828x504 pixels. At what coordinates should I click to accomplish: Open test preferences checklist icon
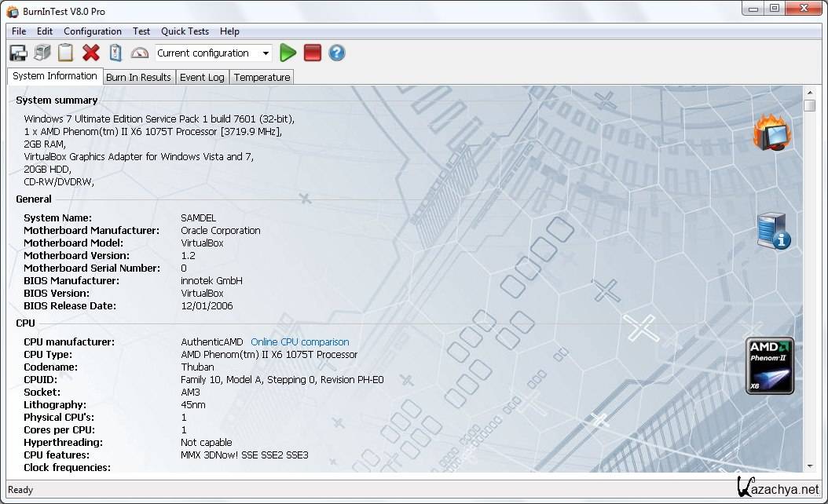(x=115, y=53)
